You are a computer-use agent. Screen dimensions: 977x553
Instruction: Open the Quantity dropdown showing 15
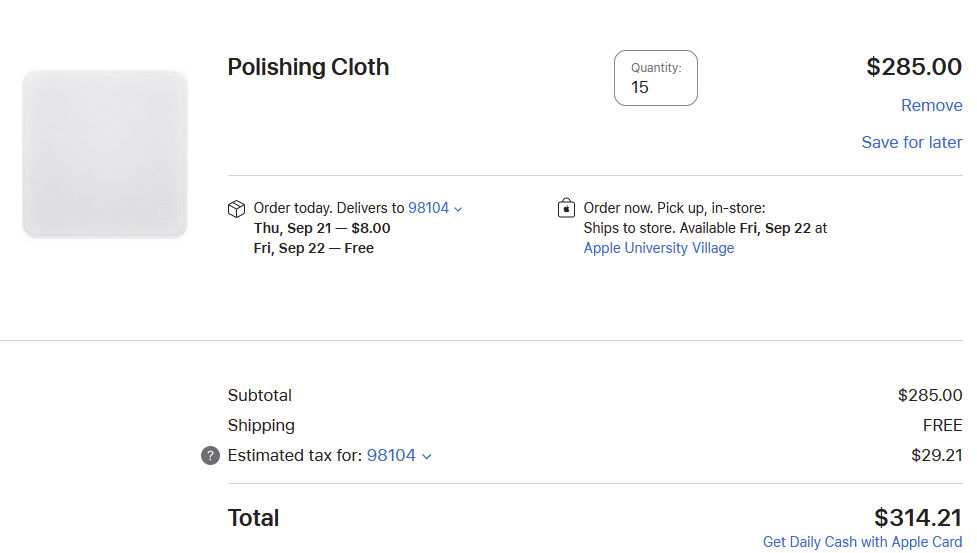point(655,78)
